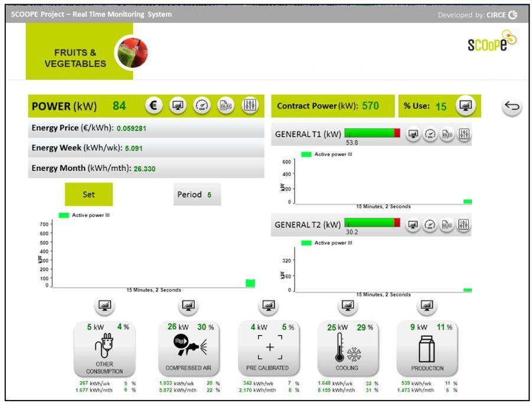Click GENERAL T2 power level bar
Image resolution: width=532 pixels, height=407 pixels.
(x=372, y=222)
